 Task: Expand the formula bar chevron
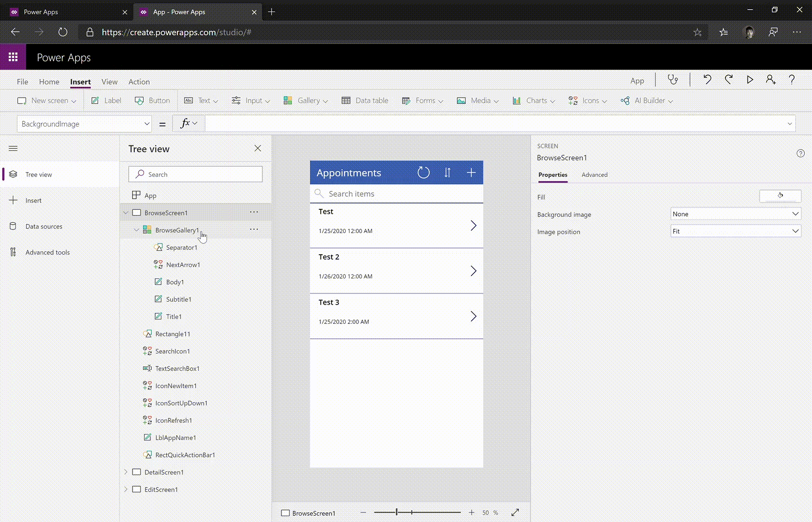click(790, 124)
